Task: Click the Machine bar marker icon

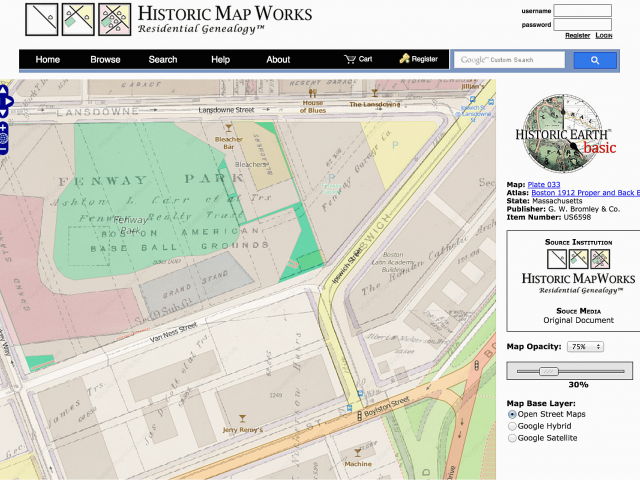Action: tap(358, 453)
